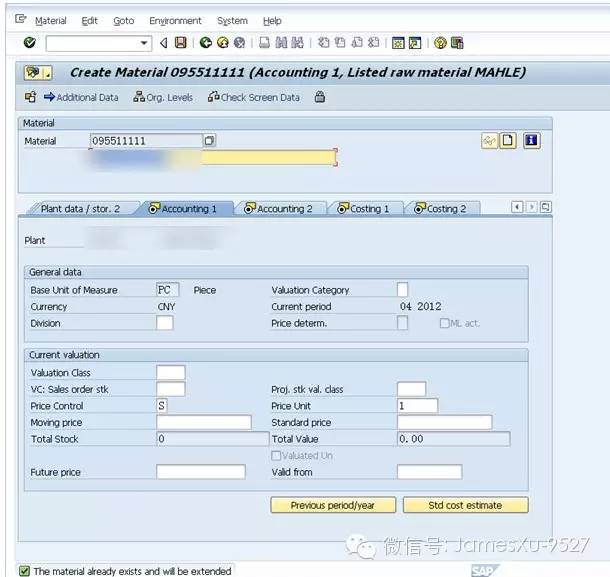Click the Base Unit of Measure field PC
This screenshot has height=577, width=610.
[168, 290]
